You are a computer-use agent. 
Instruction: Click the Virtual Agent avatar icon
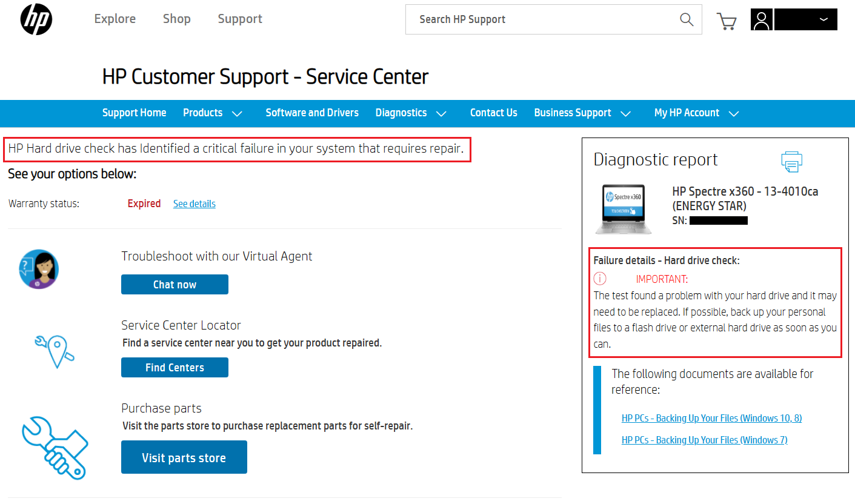(38, 270)
